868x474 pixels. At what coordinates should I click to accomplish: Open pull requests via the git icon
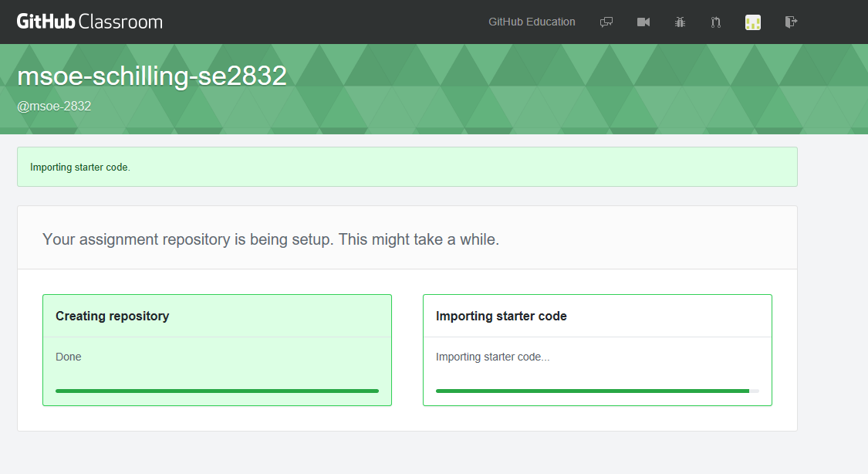[715, 22]
